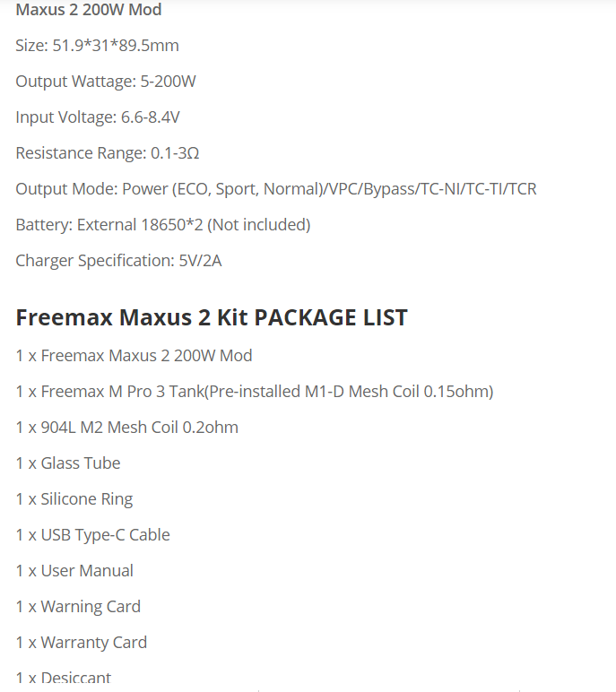616x692 pixels.
Task: Click the "1 x Silicone Ring" item
Action: [74, 499]
